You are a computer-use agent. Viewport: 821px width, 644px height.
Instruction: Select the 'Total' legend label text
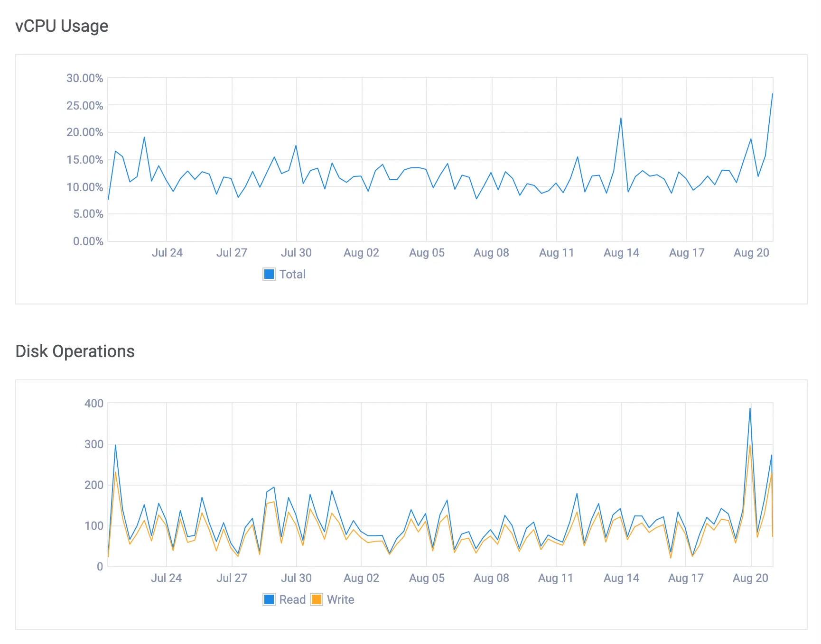(293, 274)
